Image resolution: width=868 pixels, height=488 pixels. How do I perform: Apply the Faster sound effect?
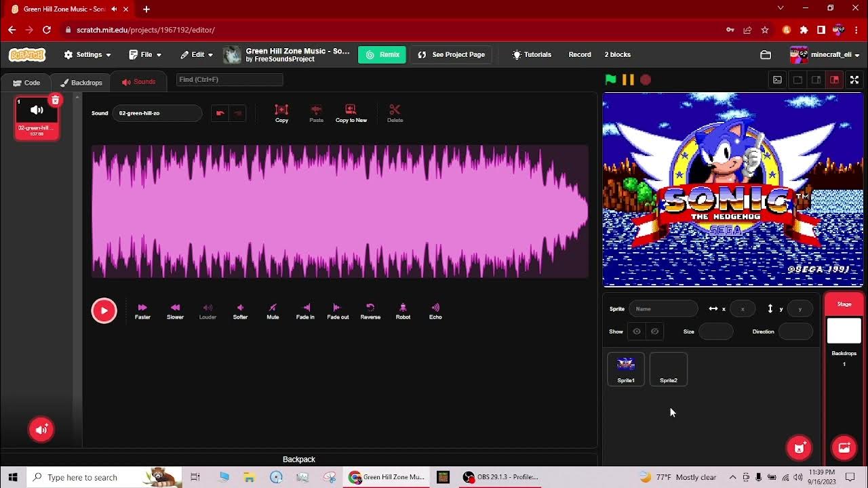142,311
